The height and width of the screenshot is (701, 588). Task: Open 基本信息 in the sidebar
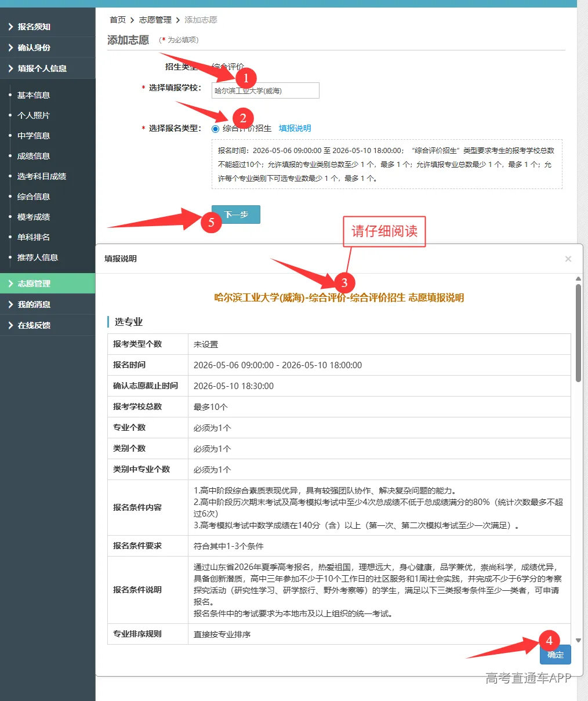pos(34,95)
